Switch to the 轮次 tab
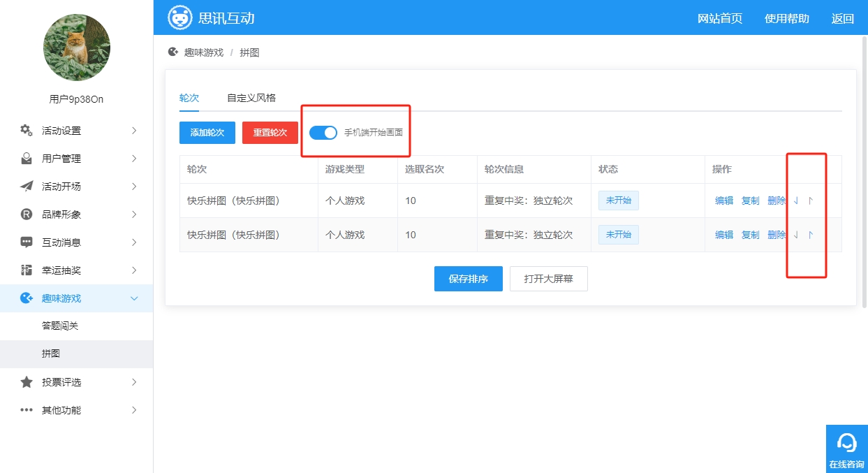This screenshot has width=868, height=473. tap(189, 98)
